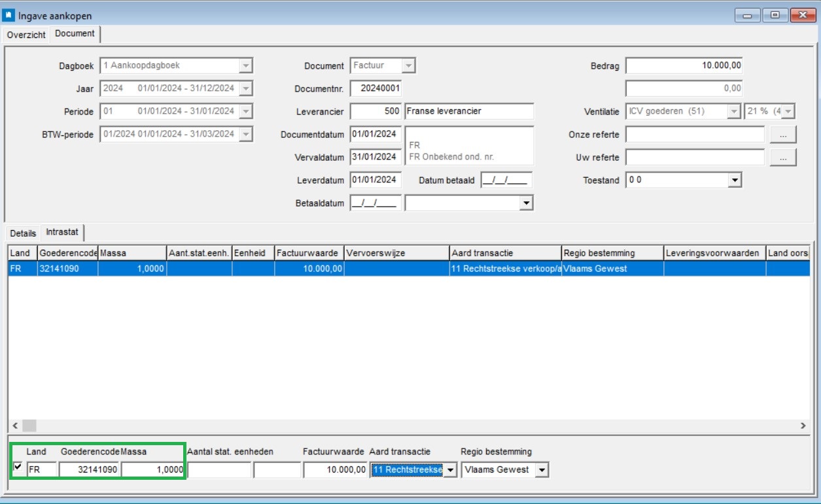Screen dimensions: 821x504
Task: Open the Document type dropdown showing Factuur
Action: click(x=409, y=66)
